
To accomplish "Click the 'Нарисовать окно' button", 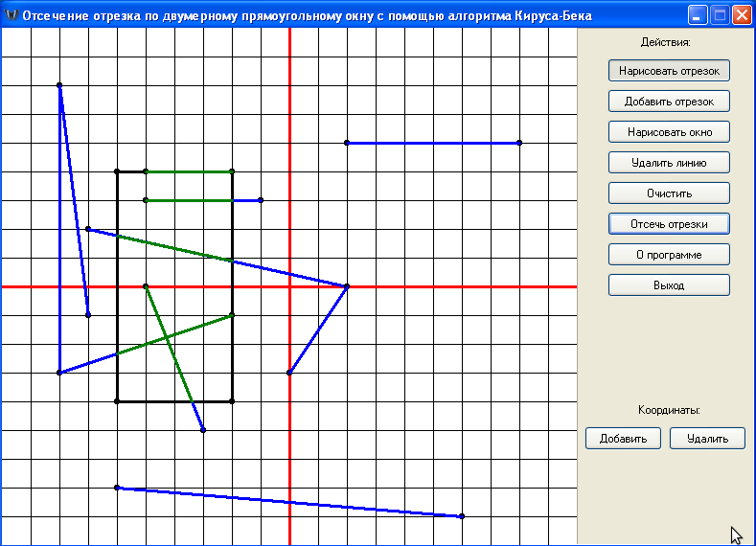I will pos(669,132).
